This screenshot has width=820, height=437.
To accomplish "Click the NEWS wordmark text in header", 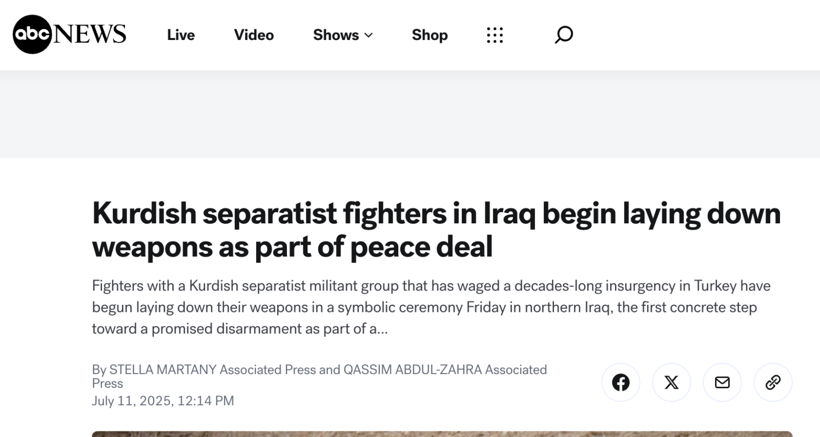I will coord(89,34).
